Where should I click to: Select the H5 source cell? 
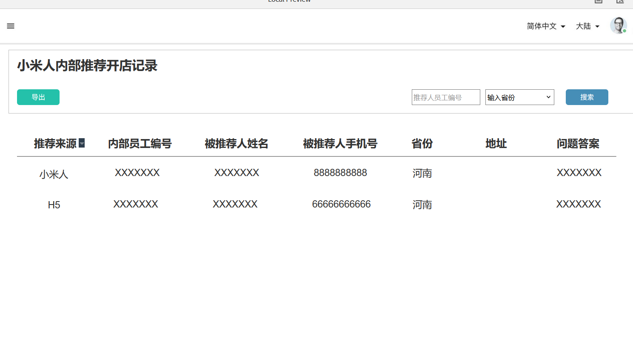tap(54, 205)
